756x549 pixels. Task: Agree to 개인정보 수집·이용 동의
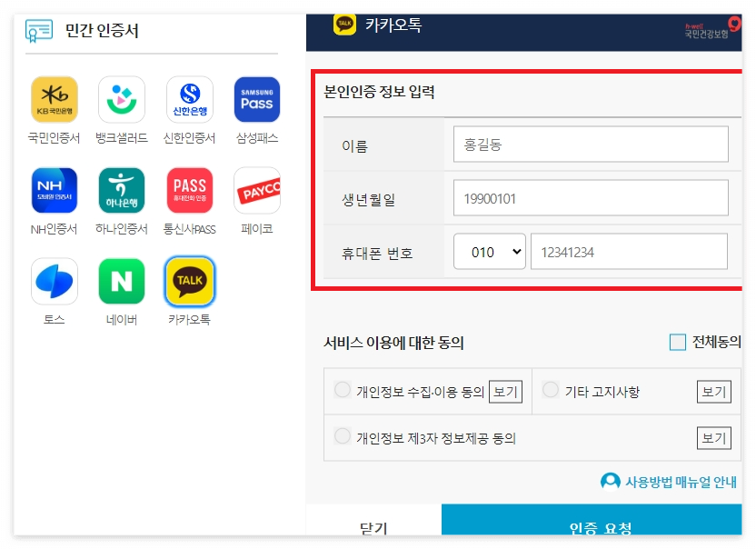343,390
